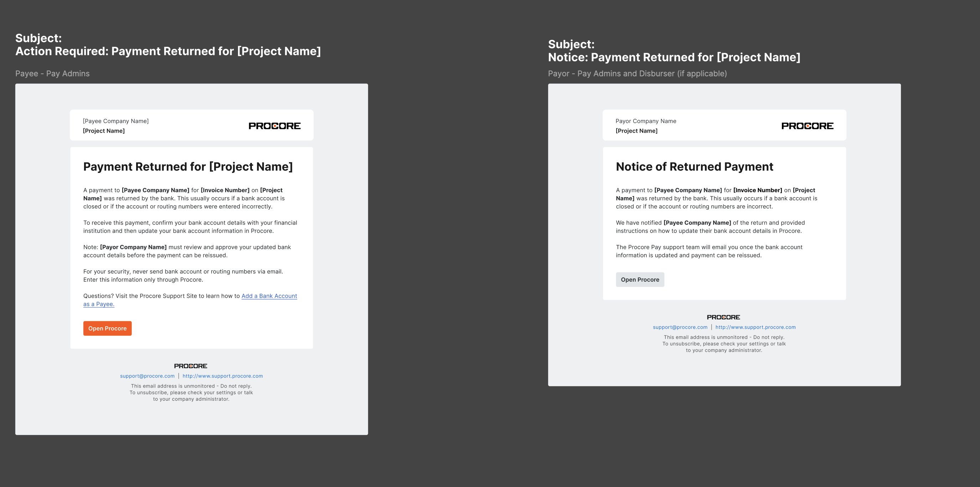
Task: Click support@procore.com in the payor email footer
Action: click(x=680, y=327)
